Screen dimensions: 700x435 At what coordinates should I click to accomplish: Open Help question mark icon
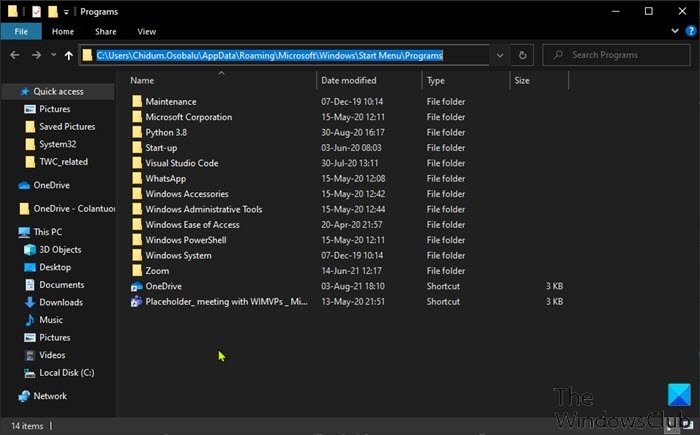tap(691, 31)
